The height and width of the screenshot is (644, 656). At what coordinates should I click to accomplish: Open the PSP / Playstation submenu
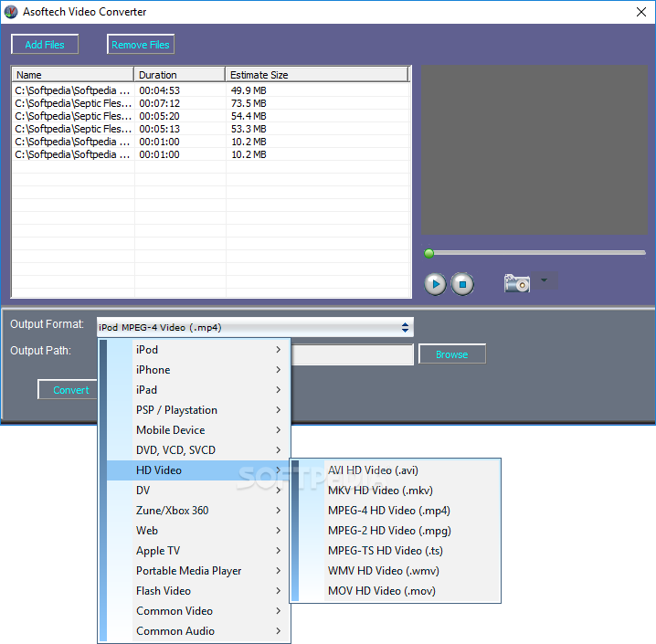[198, 410]
